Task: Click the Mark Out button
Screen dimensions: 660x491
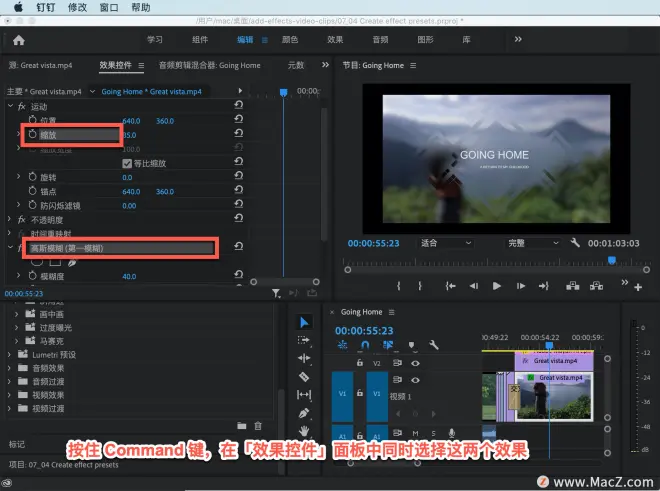Action: [x=420, y=286]
